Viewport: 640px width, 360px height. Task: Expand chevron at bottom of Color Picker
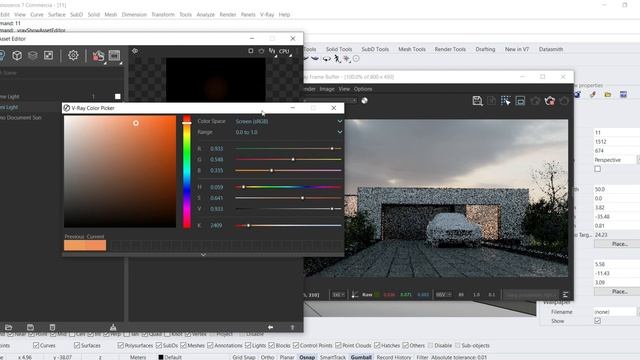[203, 255]
